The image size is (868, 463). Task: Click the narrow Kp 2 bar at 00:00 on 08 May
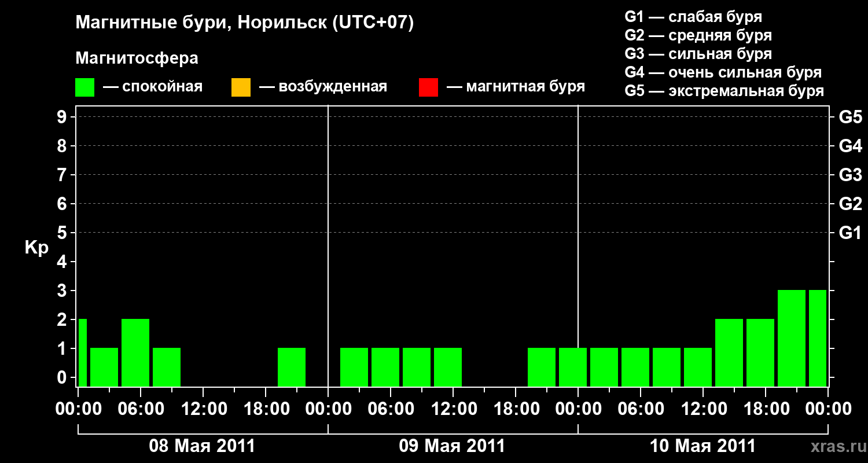[x=83, y=352]
